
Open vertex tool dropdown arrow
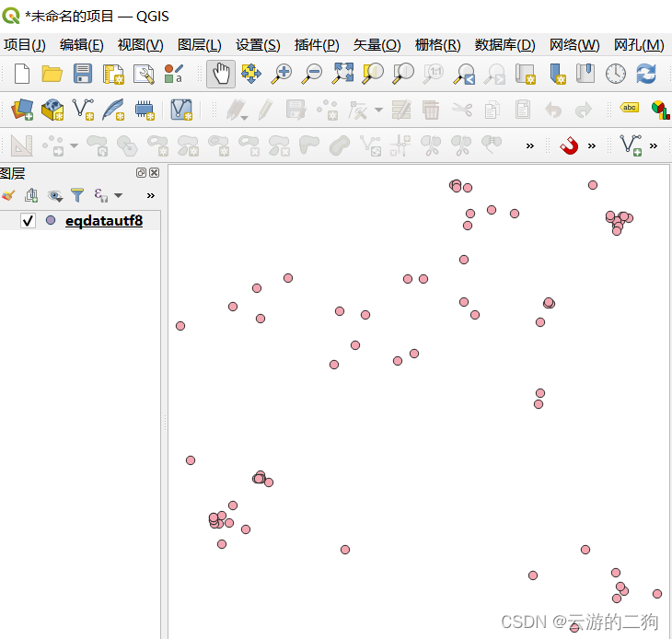pos(379,110)
